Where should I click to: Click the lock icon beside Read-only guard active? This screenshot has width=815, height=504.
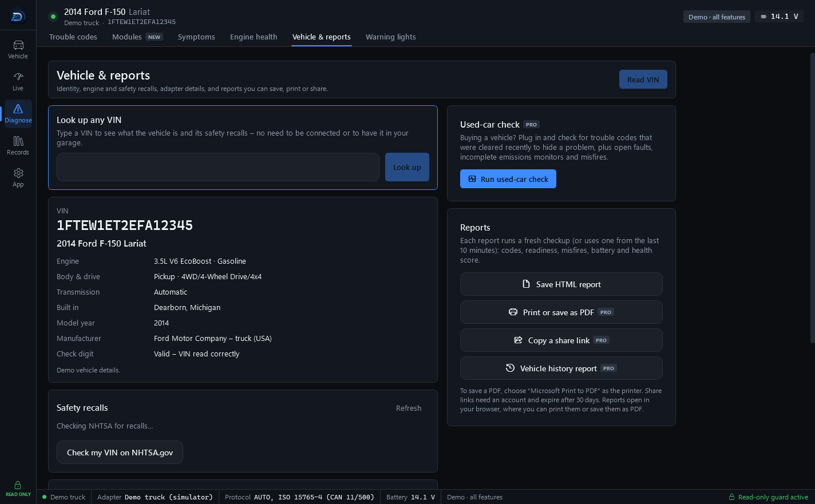click(x=731, y=497)
